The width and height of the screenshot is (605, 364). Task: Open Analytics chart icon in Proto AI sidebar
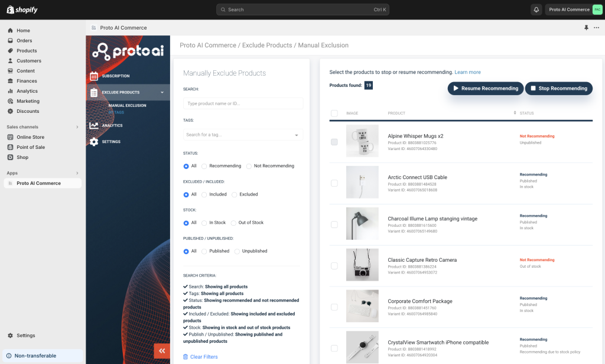point(95,125)
